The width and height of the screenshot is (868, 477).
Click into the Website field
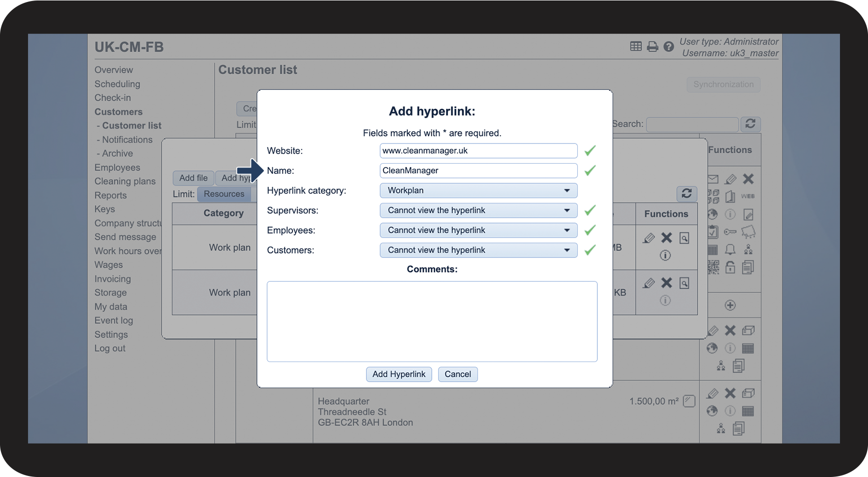(x=478, y=151)
